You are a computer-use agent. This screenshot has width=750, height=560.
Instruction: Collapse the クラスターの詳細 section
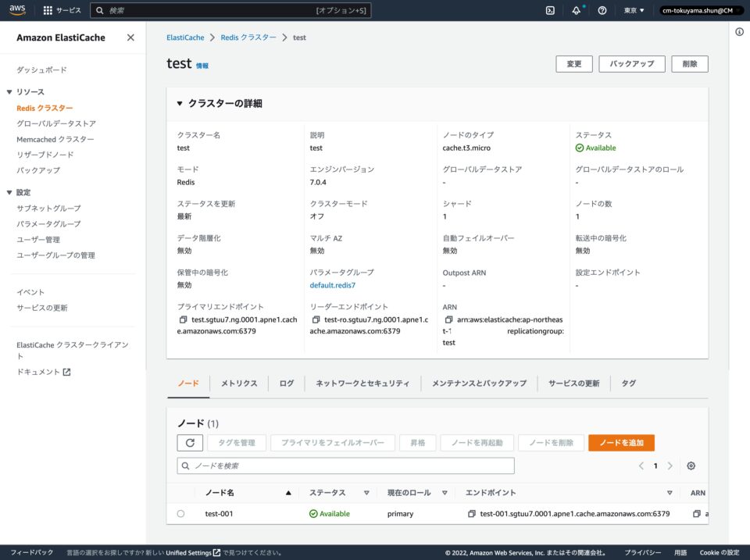(180, 103)
